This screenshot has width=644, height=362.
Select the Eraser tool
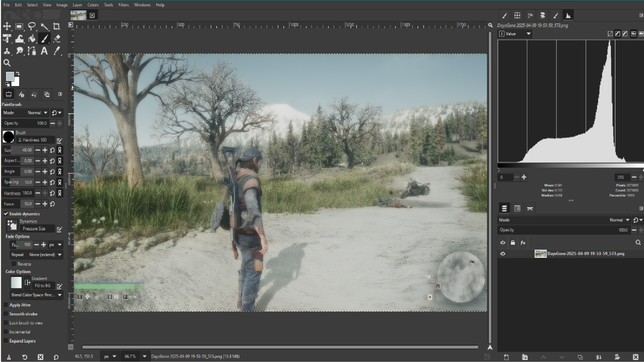pyautogui.click(x=57, y=39)
